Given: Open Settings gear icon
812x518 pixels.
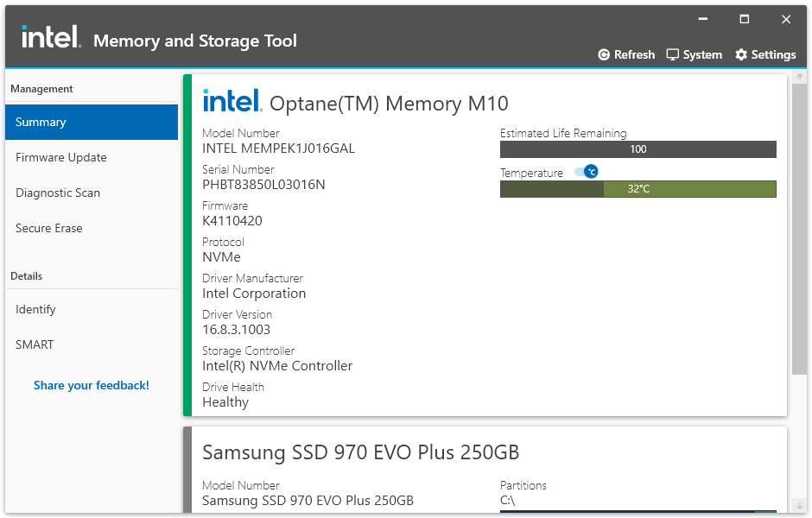Looking at the screenshot, I should (741, 54).
